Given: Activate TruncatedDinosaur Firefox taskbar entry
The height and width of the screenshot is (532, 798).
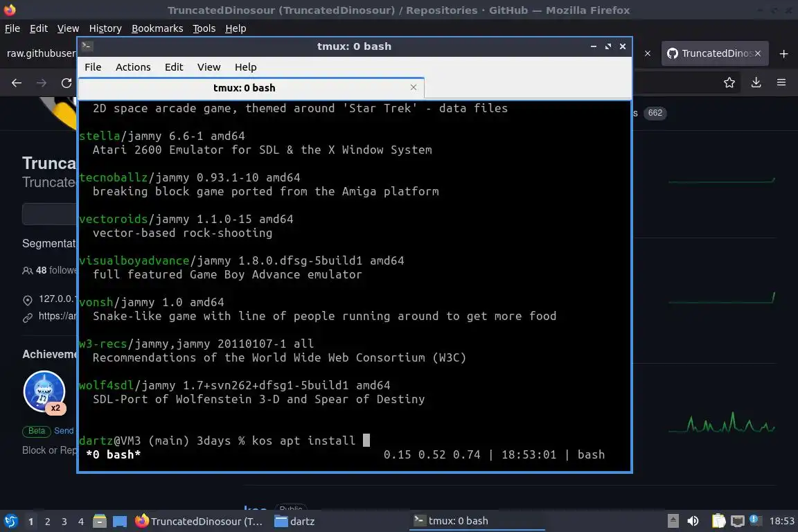Looking at the screenshot, I should [x=199, y=522].
